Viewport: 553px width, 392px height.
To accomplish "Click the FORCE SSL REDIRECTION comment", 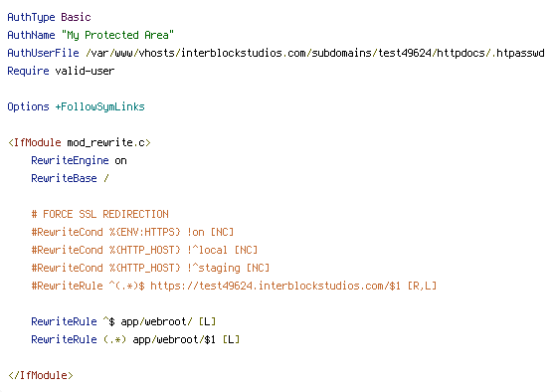I will pyautogui.click(x=100, y=214).
